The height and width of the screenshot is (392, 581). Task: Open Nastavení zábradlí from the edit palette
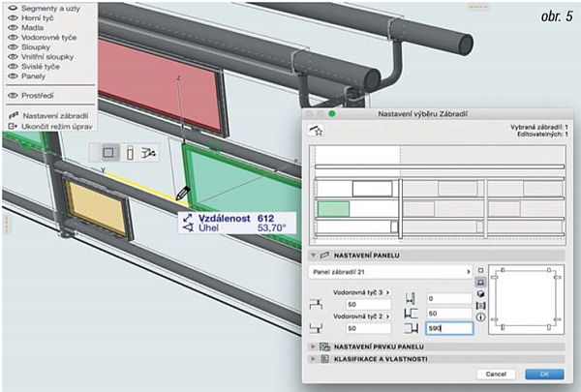pos(48,114)
